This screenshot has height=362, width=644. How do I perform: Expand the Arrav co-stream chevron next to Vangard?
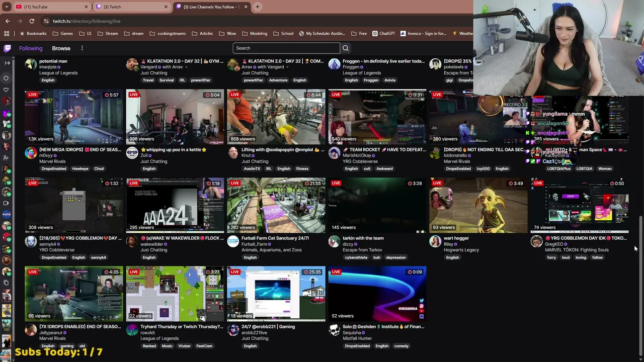click(x=186, y=67)
